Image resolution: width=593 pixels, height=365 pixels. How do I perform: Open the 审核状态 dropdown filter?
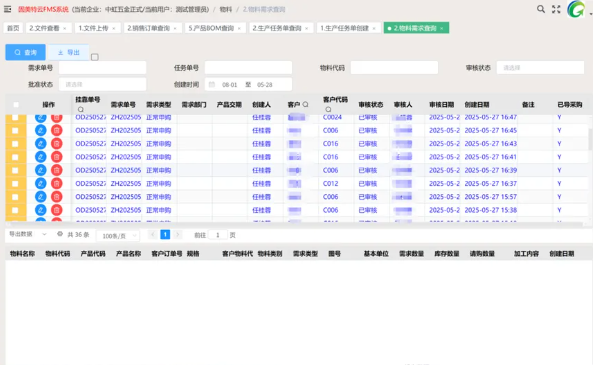(x=540, y=68)
